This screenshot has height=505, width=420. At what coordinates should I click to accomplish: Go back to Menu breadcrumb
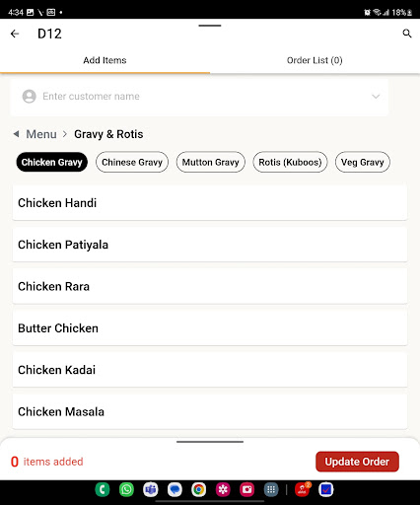(41, 134)
